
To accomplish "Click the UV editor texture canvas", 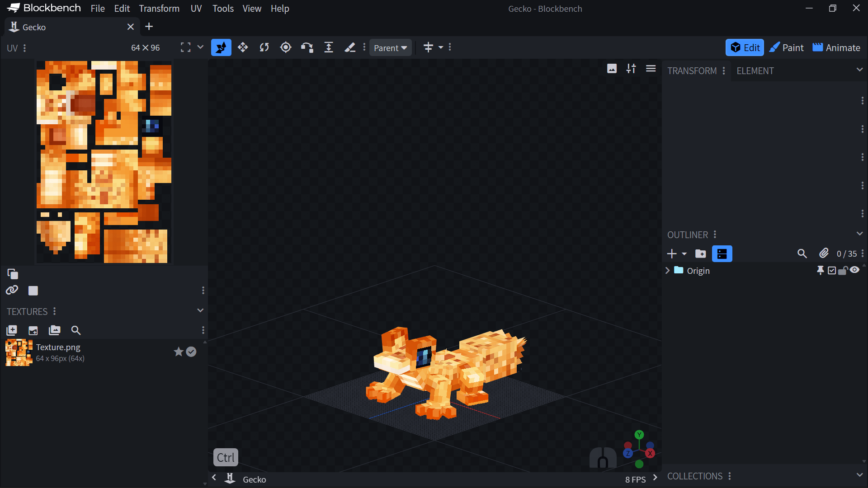I will (x=104, y=162).
